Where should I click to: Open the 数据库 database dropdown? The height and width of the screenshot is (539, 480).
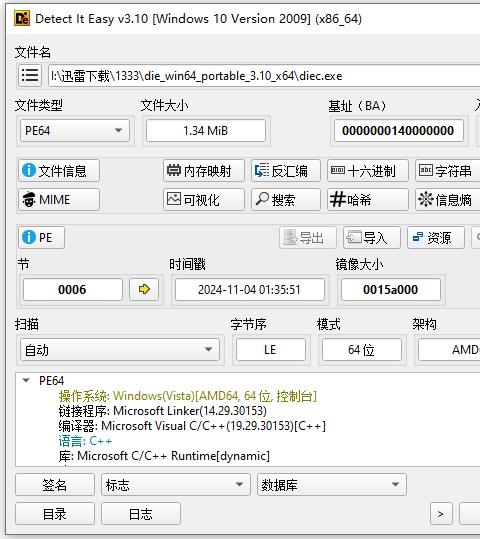pos(332,484)
